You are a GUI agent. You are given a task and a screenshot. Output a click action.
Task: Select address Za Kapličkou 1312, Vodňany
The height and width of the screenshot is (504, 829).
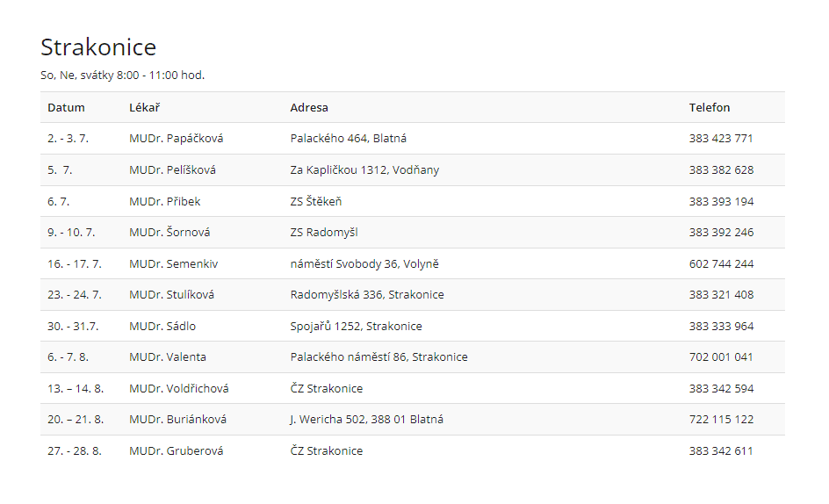364,170
